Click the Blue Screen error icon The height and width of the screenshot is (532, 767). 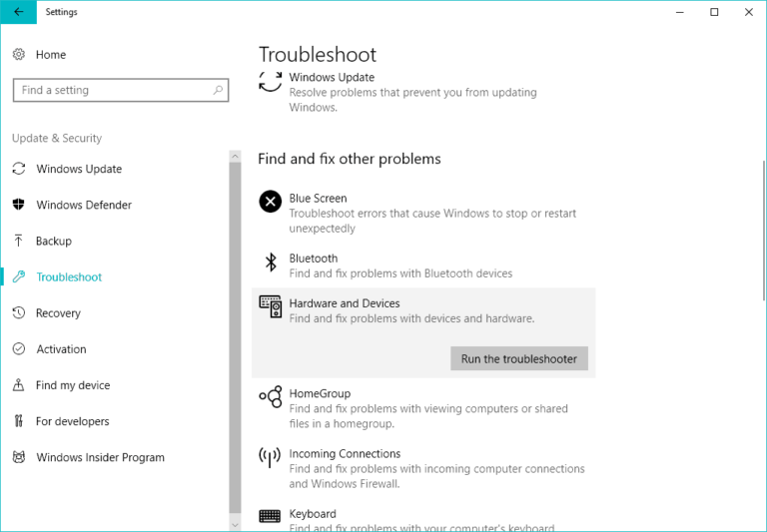(x=270, y=202)
